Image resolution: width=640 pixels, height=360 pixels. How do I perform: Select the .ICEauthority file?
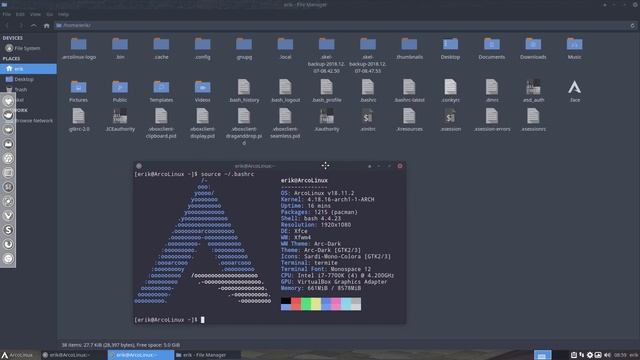(120, 121)
